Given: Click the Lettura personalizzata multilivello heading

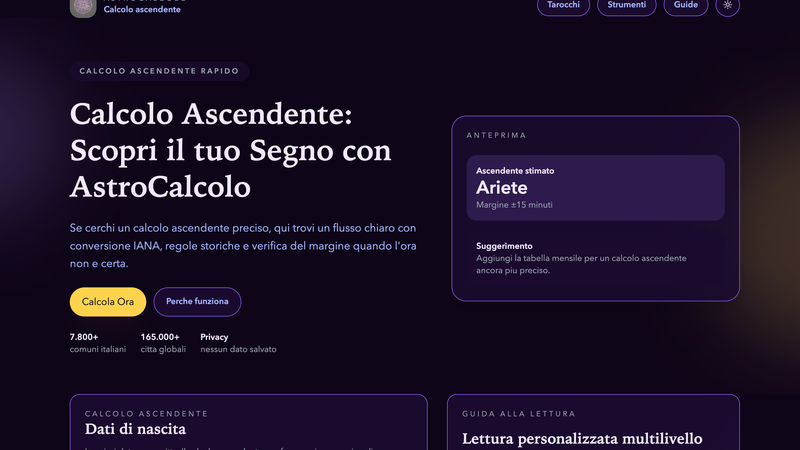Looking at the screenshot, I should (x=582, y=439).
